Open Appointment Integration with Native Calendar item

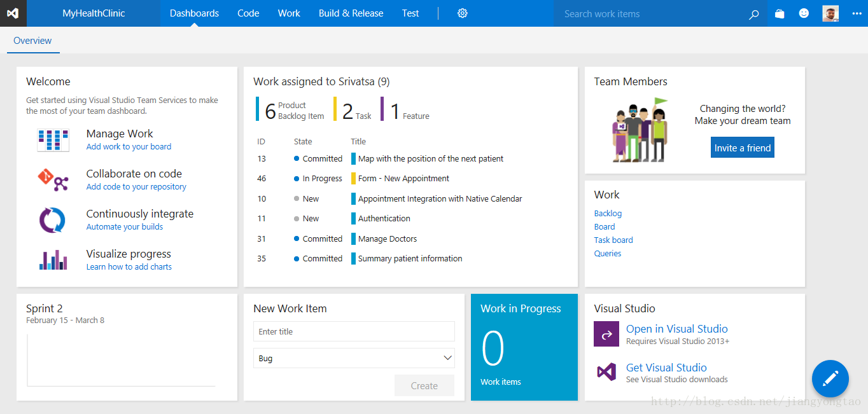[x=440, y=199]
